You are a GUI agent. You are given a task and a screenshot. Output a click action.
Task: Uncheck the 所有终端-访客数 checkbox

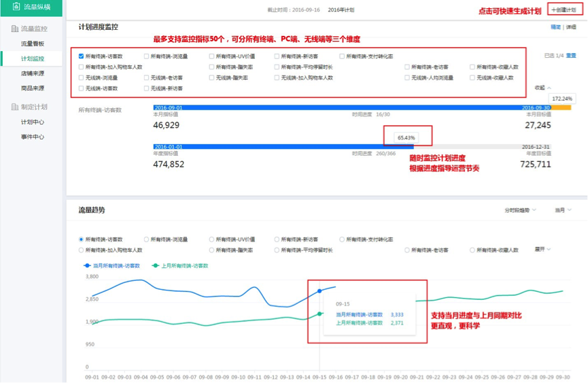[x=82, y=56]
